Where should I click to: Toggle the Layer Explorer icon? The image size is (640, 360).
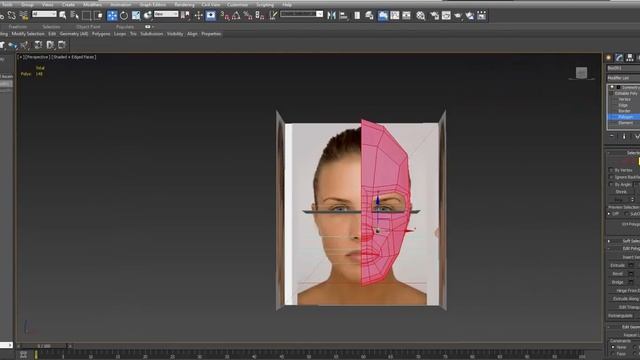[x=369, y=16]
